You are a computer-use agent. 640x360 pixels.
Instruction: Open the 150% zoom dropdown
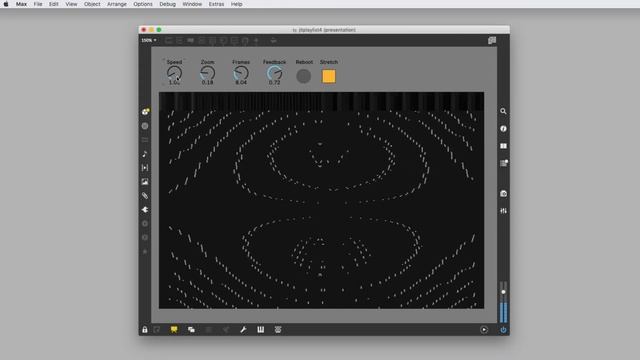click(x=149, y=40)
